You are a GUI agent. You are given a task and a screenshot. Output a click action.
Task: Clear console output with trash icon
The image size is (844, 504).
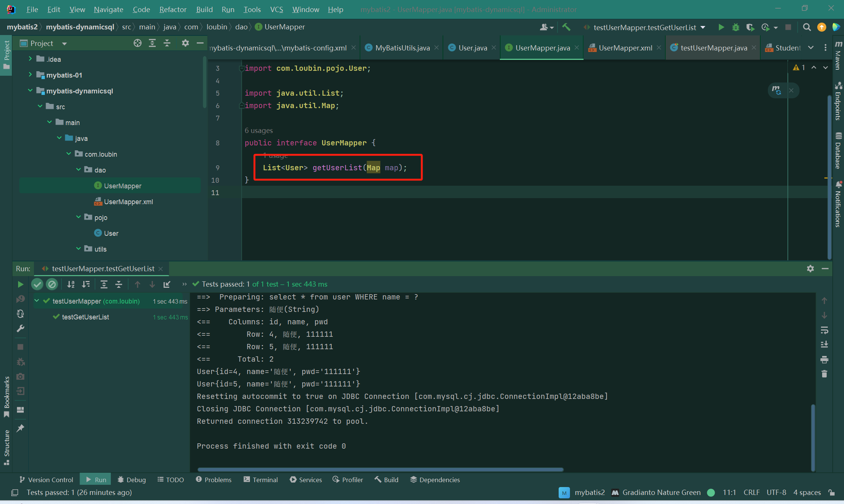click(x=824, y=374)
